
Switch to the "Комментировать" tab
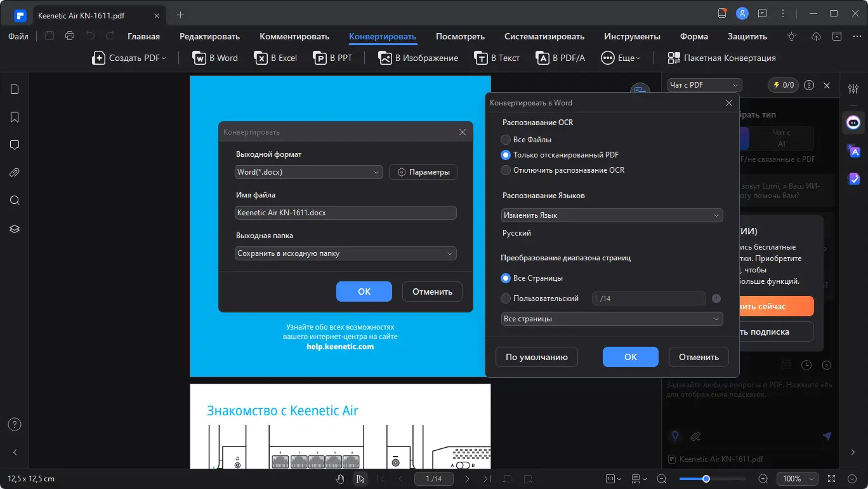coord(294,36)
